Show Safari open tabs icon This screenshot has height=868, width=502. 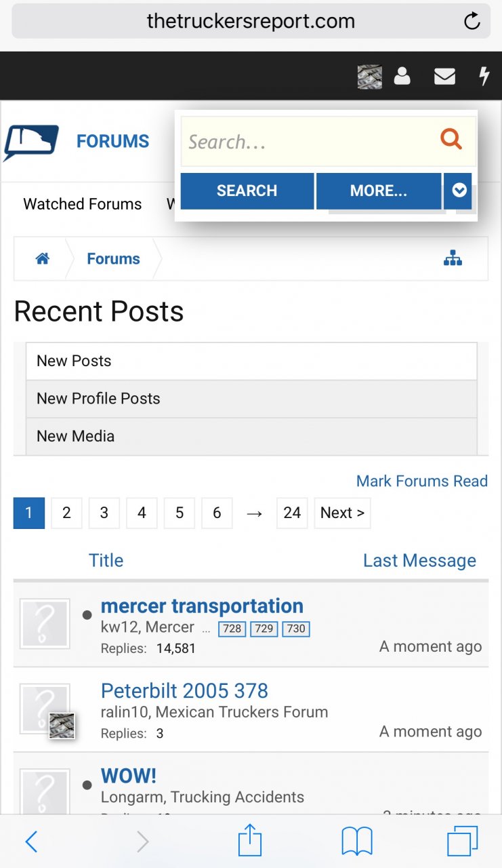[463, 842]
